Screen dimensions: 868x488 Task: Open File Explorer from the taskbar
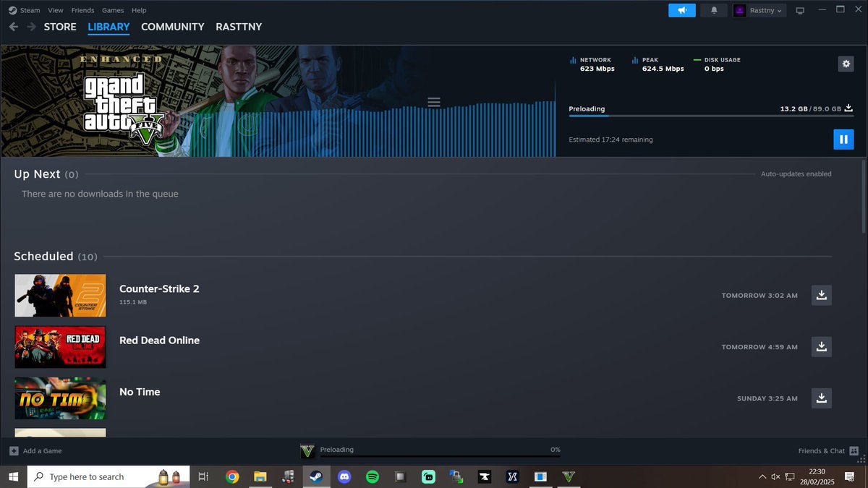pyautogui.click(x=260, y=476)
